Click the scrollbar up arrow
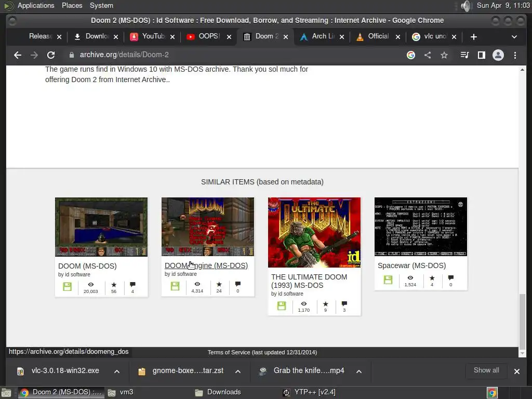This screenshot has width=532, height=399. 522,70
